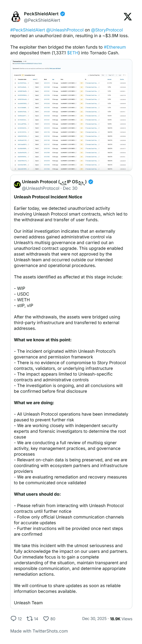Viewport: 142px width, 644px height.
Task: Click Unleash Protocol's verified badge
Action: pos(91,182)
